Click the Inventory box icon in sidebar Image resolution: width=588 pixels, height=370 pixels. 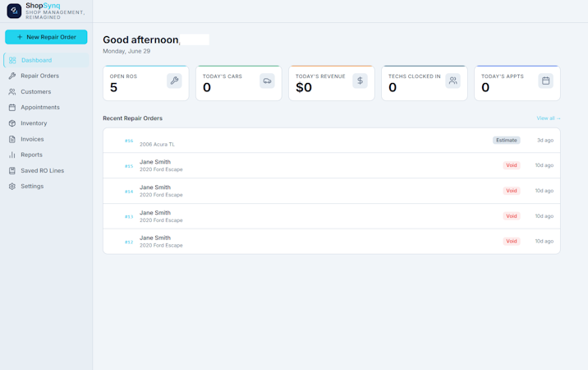[x=12, y=123]
